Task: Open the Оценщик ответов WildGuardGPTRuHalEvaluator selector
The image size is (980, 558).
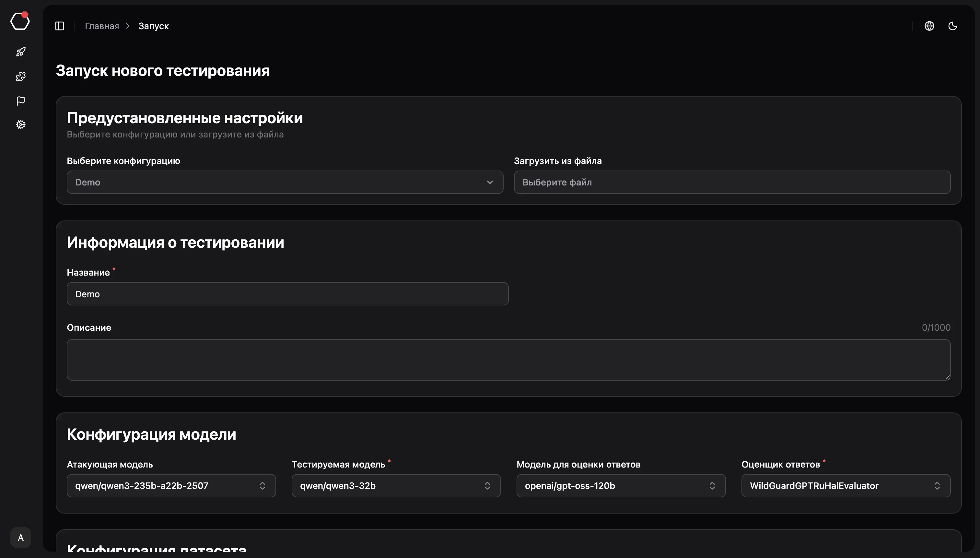Action: [x=845, y=486]
